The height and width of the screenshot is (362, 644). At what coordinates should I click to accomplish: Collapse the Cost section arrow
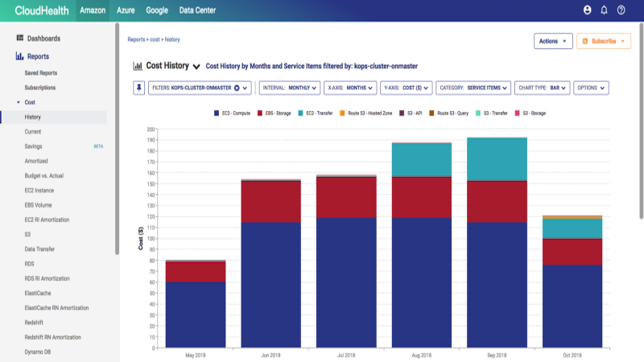point(18,102)
